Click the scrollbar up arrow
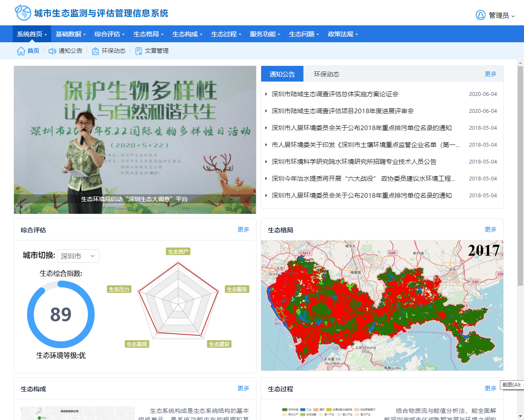Viewport: 524px width, 420px height. (520, 63)
